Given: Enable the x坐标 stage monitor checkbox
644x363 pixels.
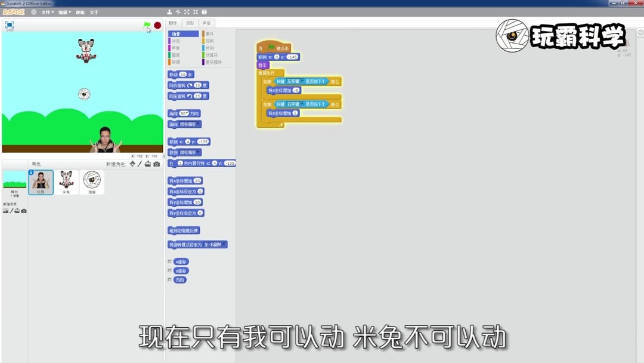Looking at the screenshot, I should tap(168, 261).
